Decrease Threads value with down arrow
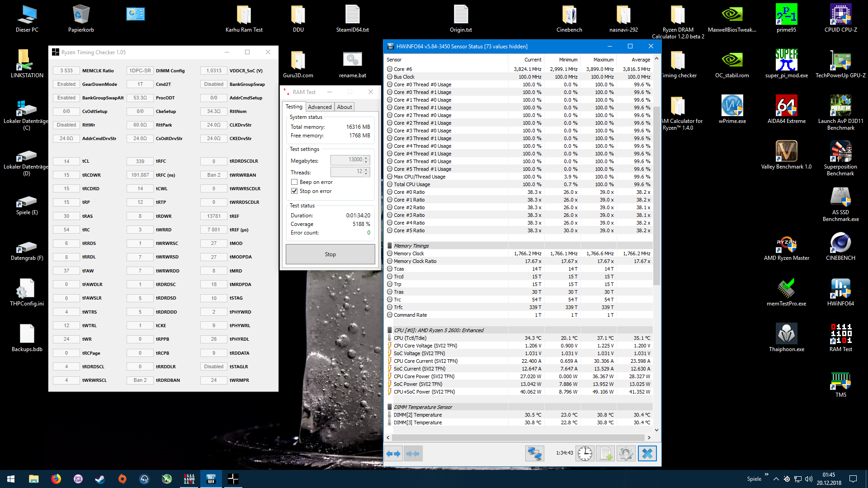This screenshot has height=488, width=868. [366, 174]
